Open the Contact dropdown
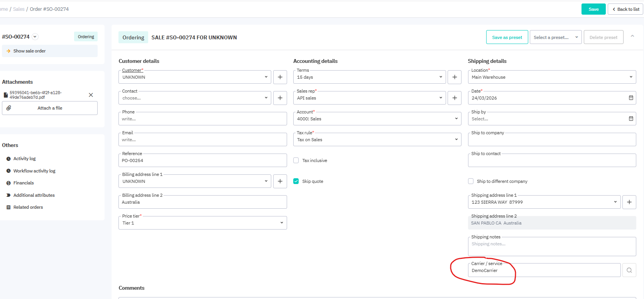 coord(195,98)
